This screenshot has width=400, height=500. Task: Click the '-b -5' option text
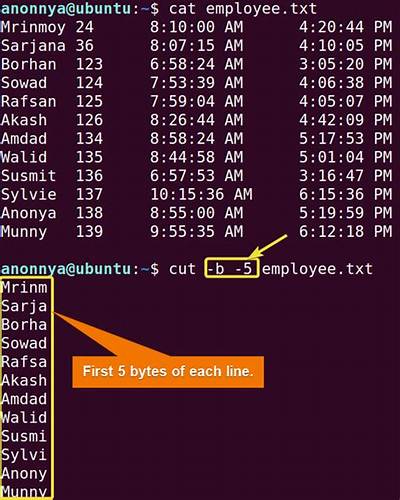pos(230,269)
